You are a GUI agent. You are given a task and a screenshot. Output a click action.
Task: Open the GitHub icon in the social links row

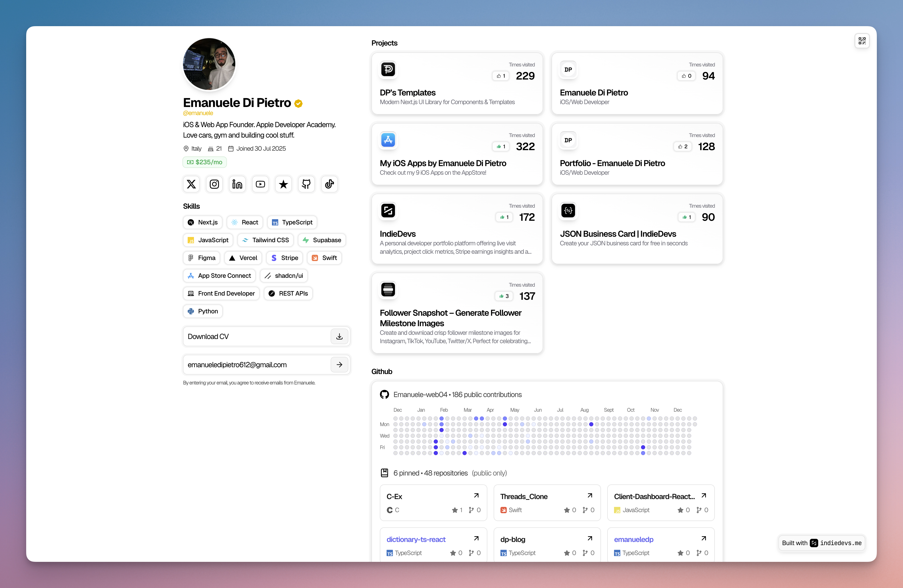[x=306, y=184]
